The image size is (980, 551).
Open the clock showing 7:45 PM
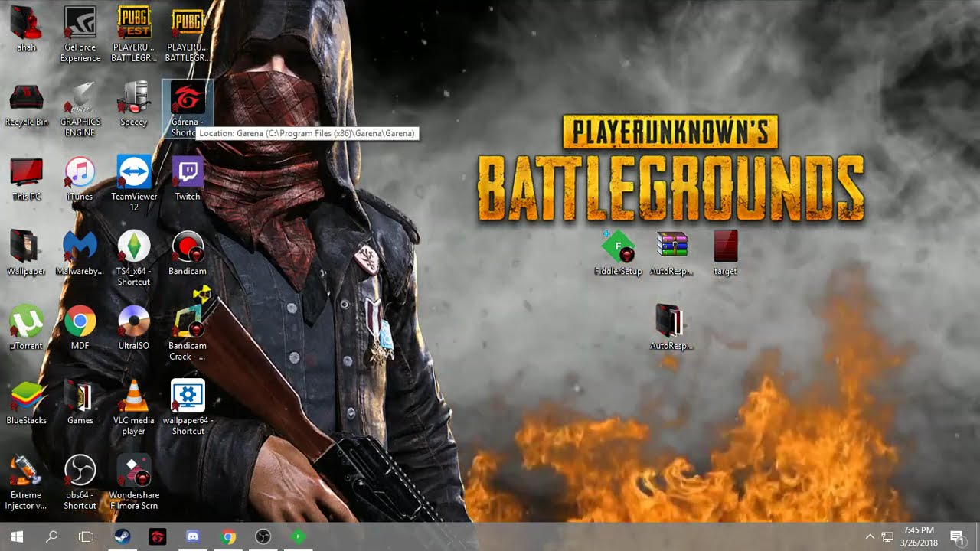(x=919, y=536)
